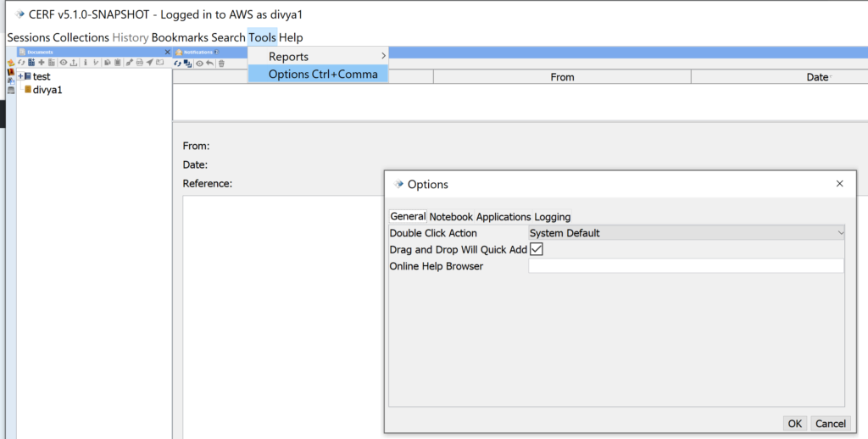The image size is (868, 439).
Task: Click Cancel button in Options dialog
Action: coord(830,424)
